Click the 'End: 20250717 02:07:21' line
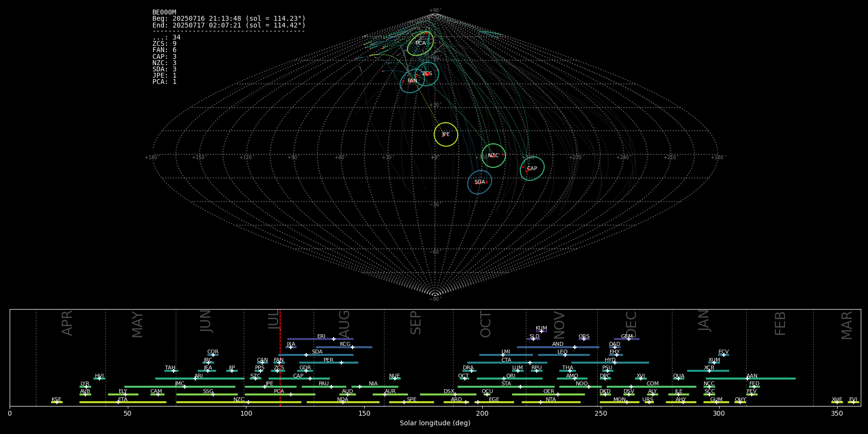The width and height of the screenshot is (868, 434). [x=229, y=25]
